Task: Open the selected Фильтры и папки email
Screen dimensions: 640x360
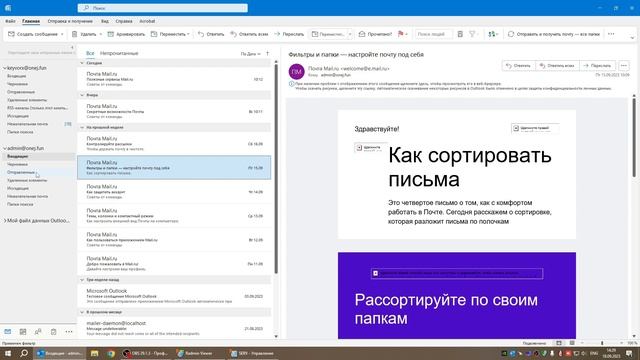Action: 174,167
